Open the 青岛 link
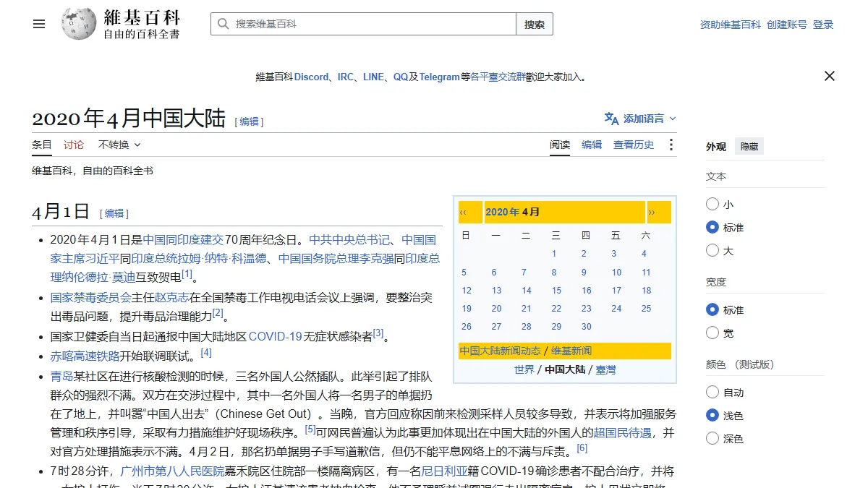 coord(61,376)
